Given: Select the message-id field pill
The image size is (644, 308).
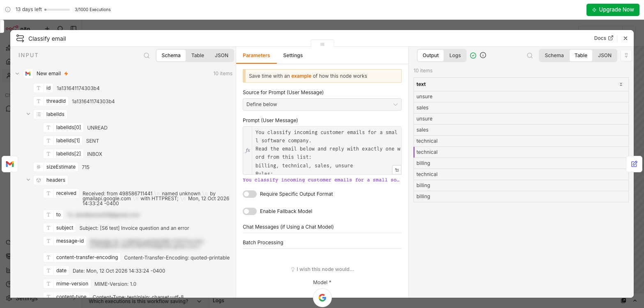Looking at the screenshot, I should coord(65,241).
